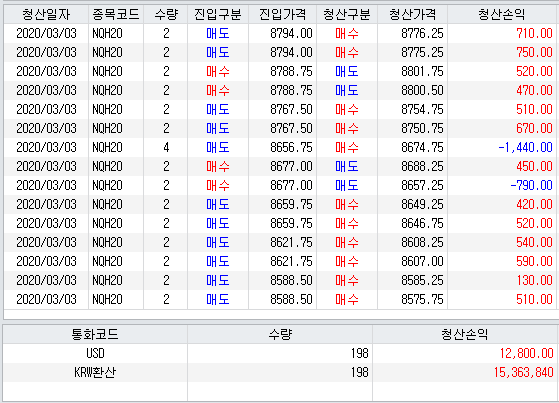Select the row with loss -1,440.00
The height and width of the screenshot is (403, 559).
tap(280, 147)
